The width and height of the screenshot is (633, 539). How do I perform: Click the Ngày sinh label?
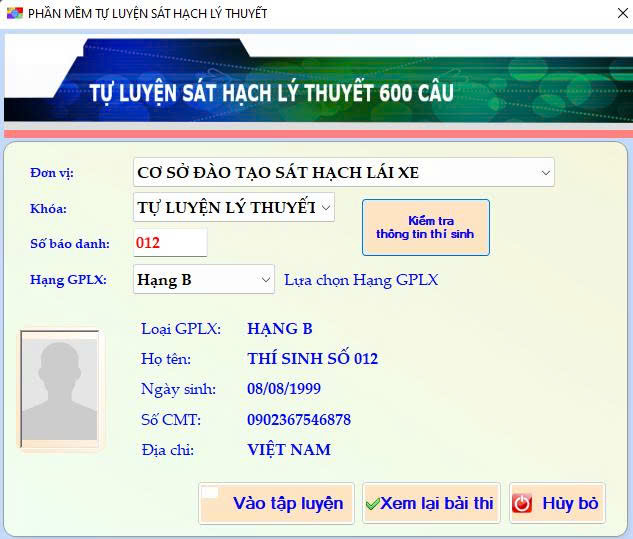(x=178, y=389)
